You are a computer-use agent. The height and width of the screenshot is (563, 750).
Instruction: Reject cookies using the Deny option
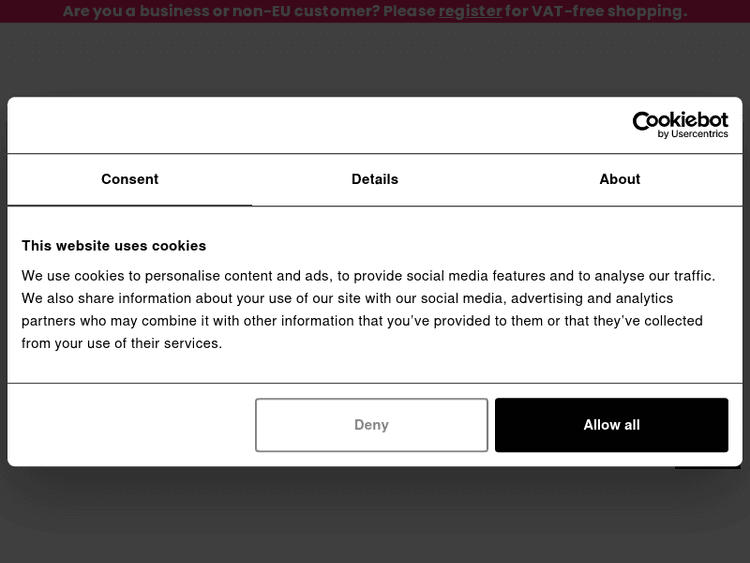pos(371,425)
